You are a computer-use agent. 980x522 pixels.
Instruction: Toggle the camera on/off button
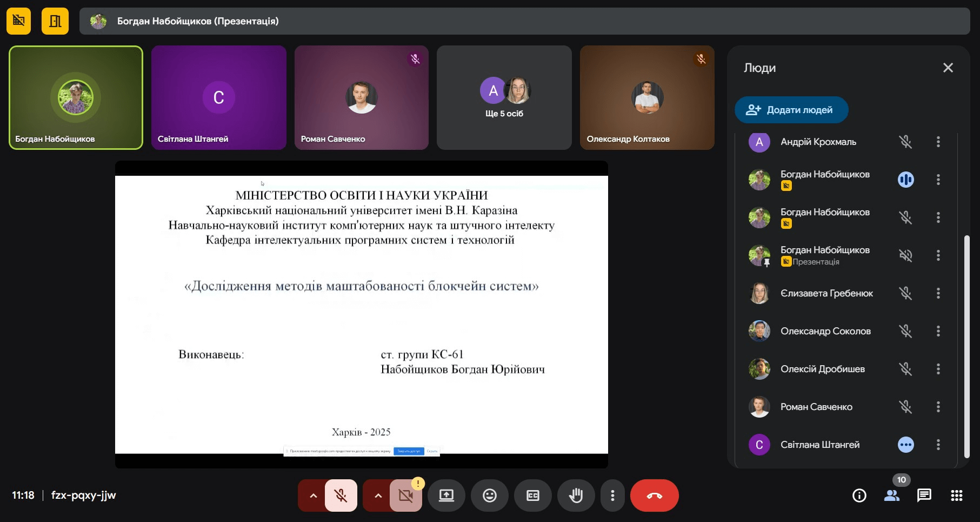tap(405, 495)
